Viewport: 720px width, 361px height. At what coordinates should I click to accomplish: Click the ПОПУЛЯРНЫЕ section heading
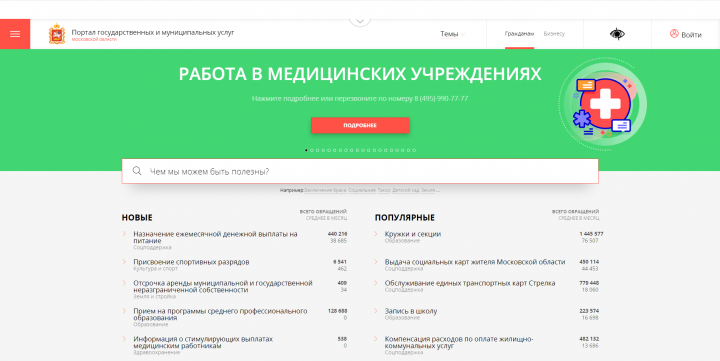405,218
